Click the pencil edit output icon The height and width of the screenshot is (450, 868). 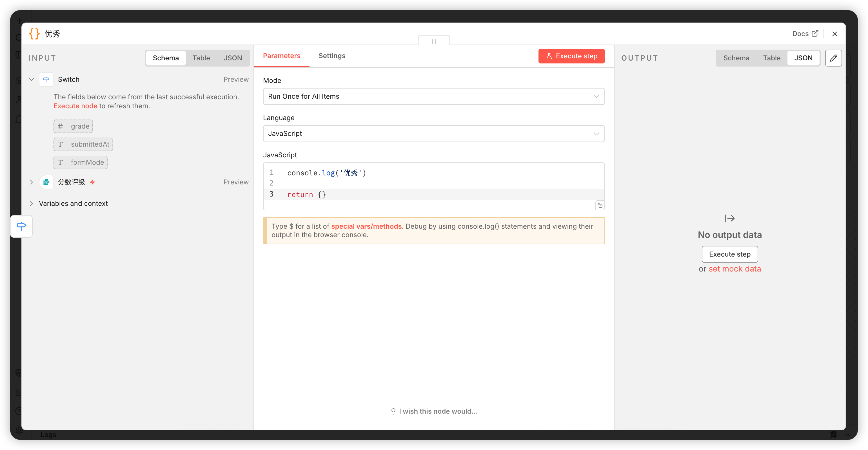(833, 58)
